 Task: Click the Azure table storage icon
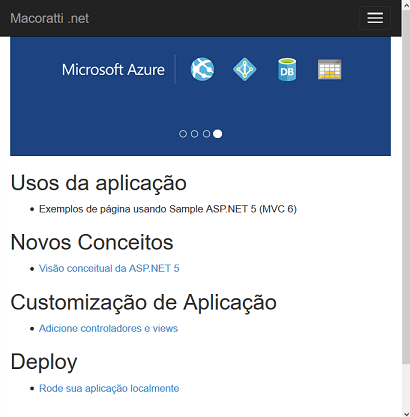pyautogui.click(x=329, y=69)
